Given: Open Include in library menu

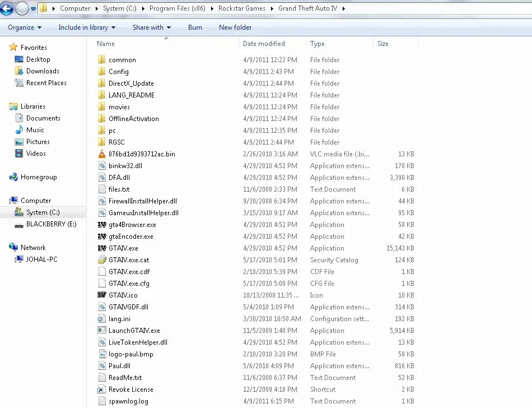Looking at the screenshot, I should coord(87,27).
